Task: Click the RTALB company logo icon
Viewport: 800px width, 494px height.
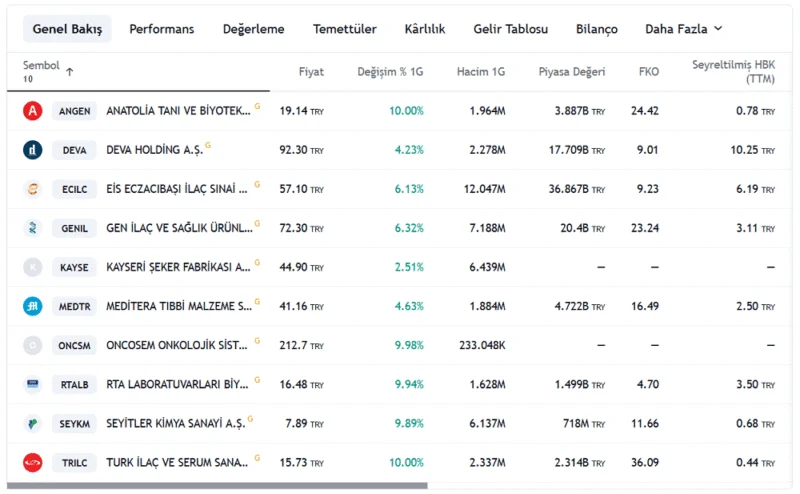Action: [33, 384]
